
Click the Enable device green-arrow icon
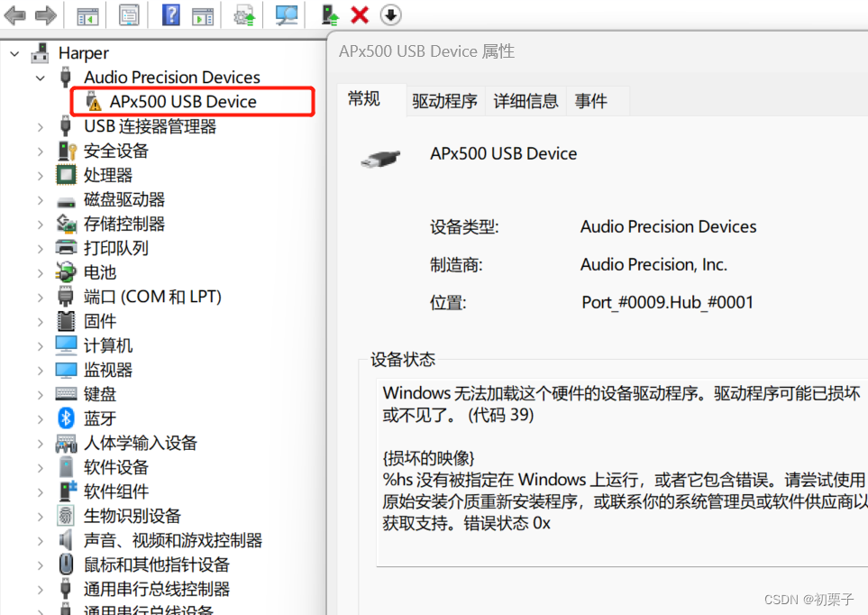coord(330,15)
